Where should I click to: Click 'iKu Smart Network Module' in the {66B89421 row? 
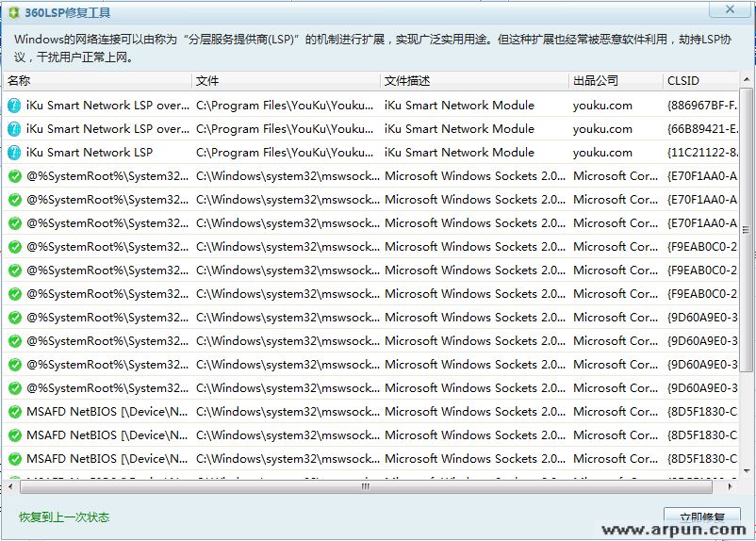click(459, 129)
